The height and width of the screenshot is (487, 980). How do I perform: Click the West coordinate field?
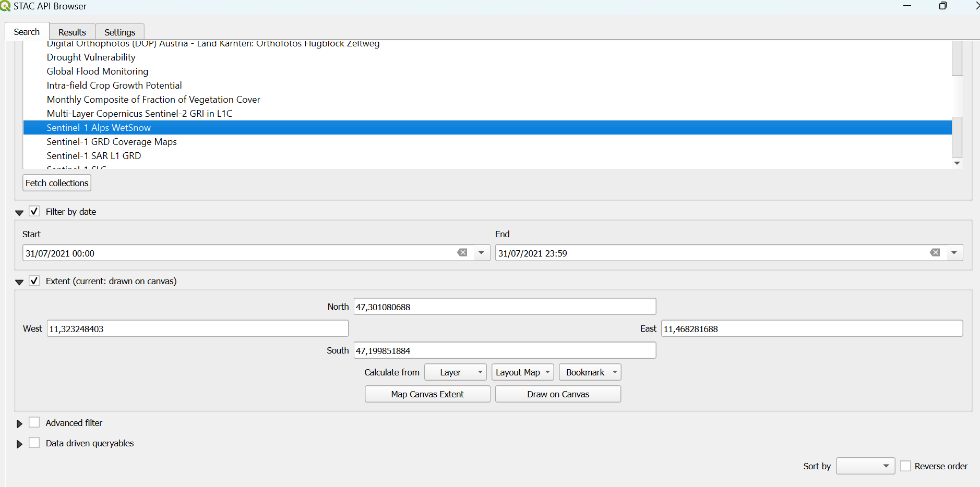[x=198, y=328]
